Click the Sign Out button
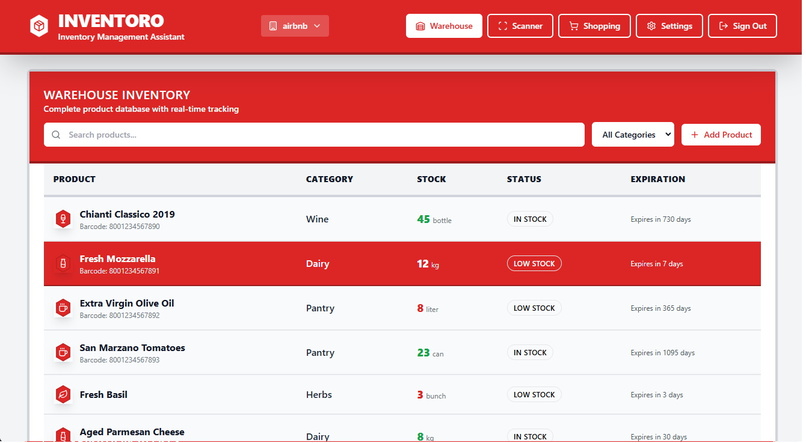 742,26
